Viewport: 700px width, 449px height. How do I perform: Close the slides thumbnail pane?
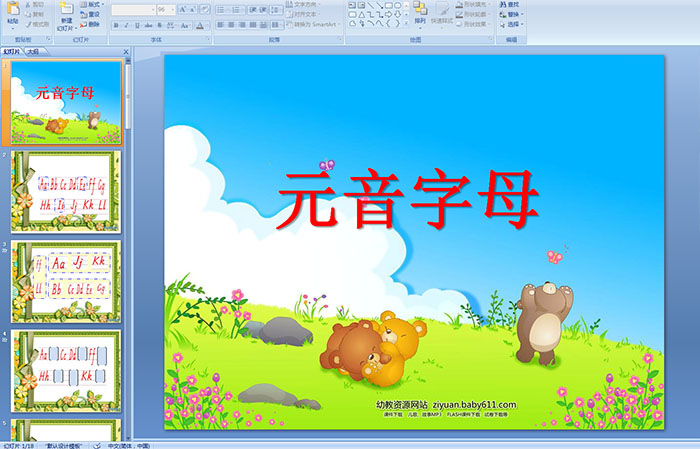(126, 52)
